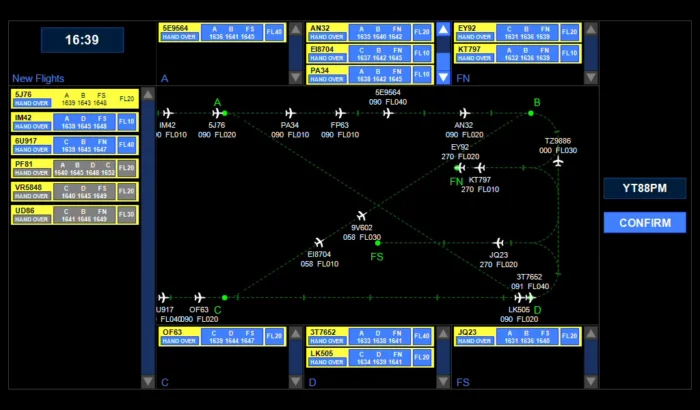
Task: Hand over flight JQ23 in sector FS
Action: [475, 341]
